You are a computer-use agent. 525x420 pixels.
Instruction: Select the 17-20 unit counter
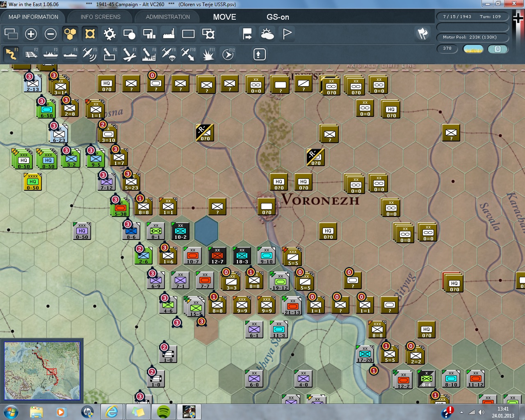[x=365, y=354]
